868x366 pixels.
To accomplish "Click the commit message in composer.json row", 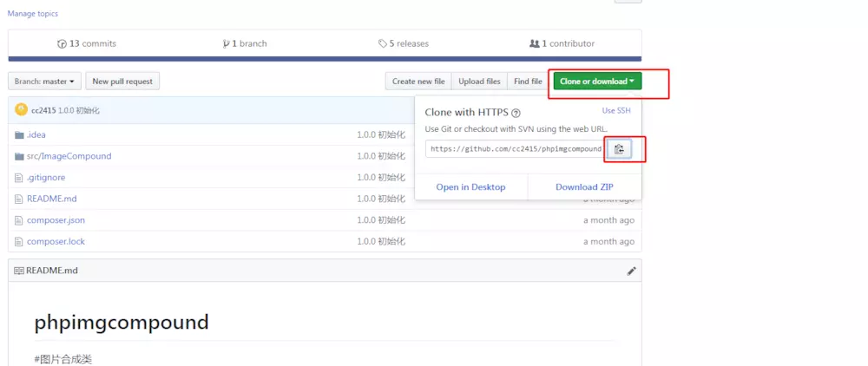I will click(x=381, y=220).
